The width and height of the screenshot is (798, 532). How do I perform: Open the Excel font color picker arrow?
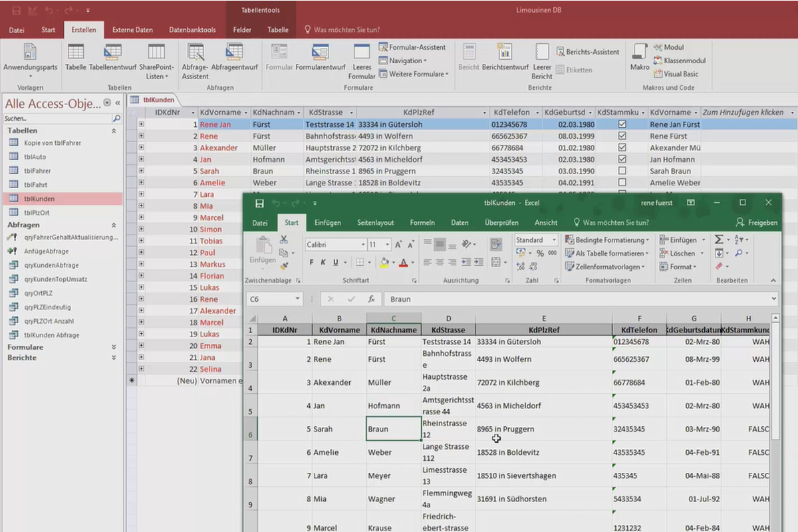[x=412, y=262]
